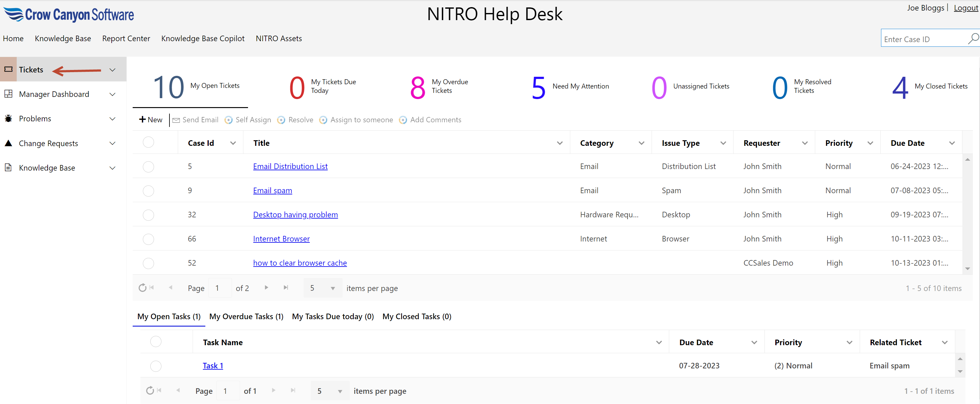Click the Send Email envelope icon

pyautogui.click(x=176, y=120)
